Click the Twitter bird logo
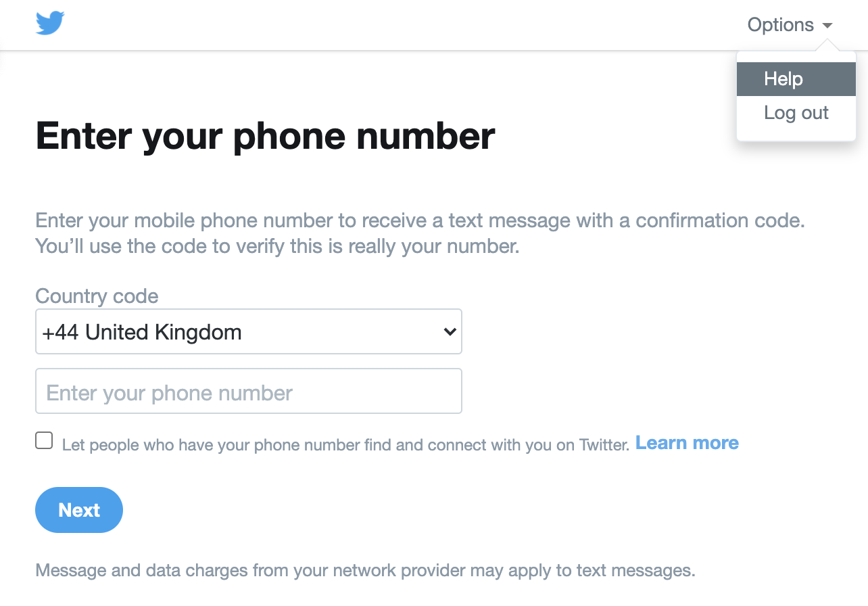868x606 pixels. pyautogui.click(x=50, y=24)
